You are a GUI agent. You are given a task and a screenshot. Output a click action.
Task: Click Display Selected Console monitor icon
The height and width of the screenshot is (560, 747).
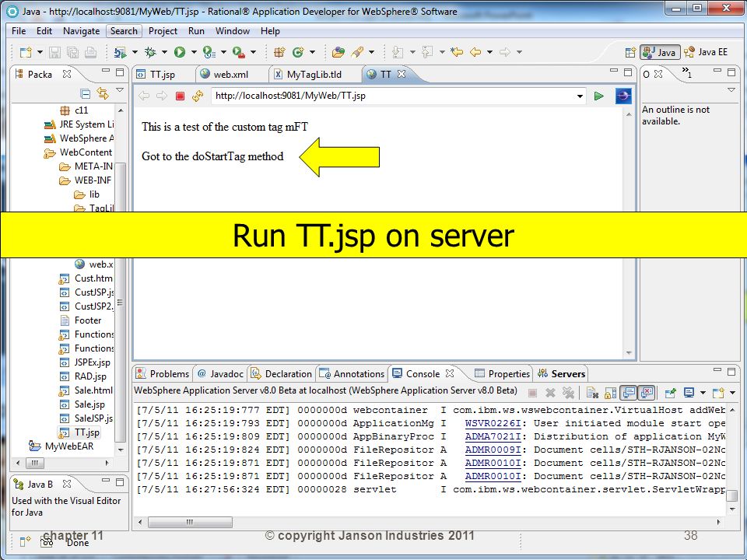point(689,393)
